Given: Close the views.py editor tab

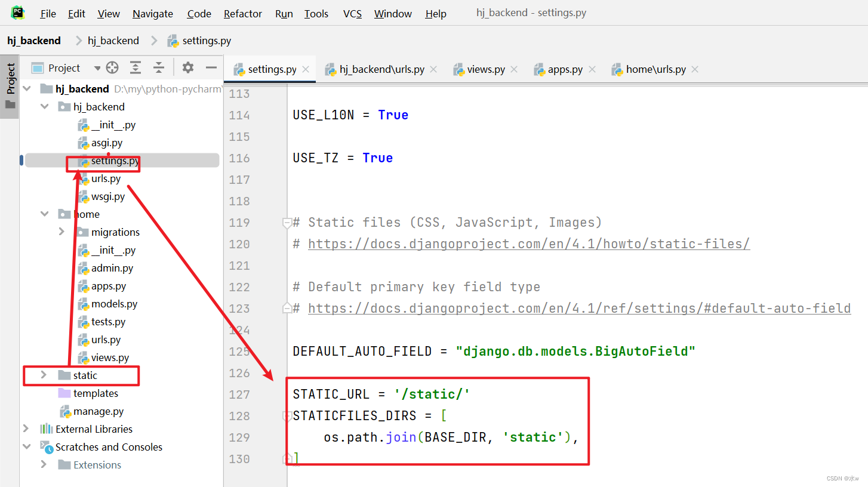Looking at the screenshot, I should coord(514,69).
